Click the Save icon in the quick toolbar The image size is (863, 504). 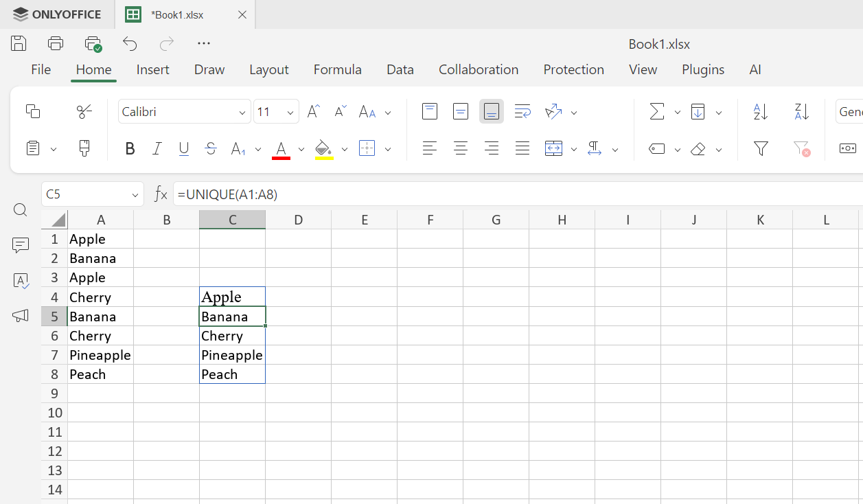pos(19,44)
